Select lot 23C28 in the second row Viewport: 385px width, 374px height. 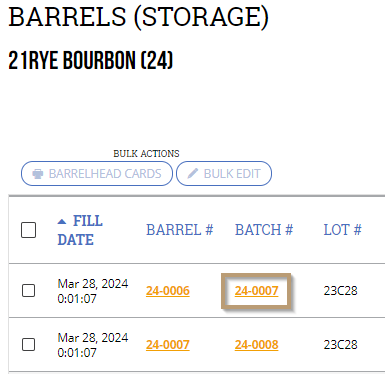click(x=340, y=345)
